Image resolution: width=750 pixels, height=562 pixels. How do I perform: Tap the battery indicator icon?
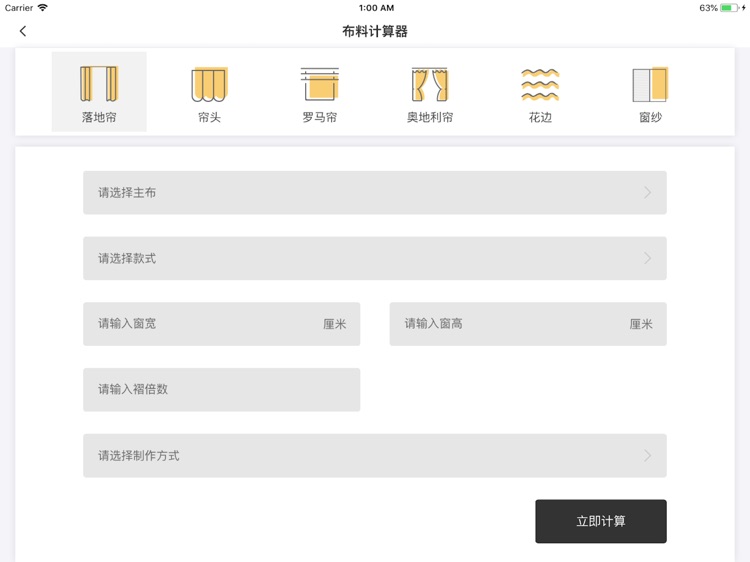click(730, 8)
